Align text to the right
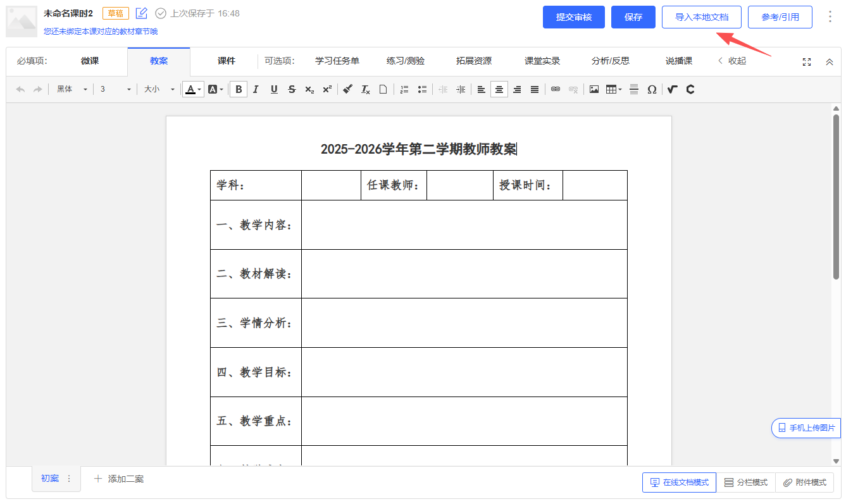 [517, 90]
